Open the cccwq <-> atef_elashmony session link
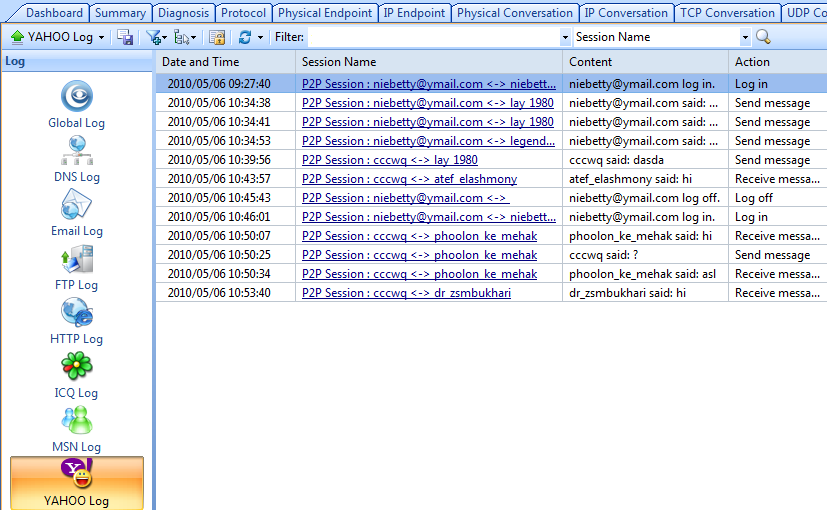The height and width of the screenshot is (510, 827). coord(409,179)
